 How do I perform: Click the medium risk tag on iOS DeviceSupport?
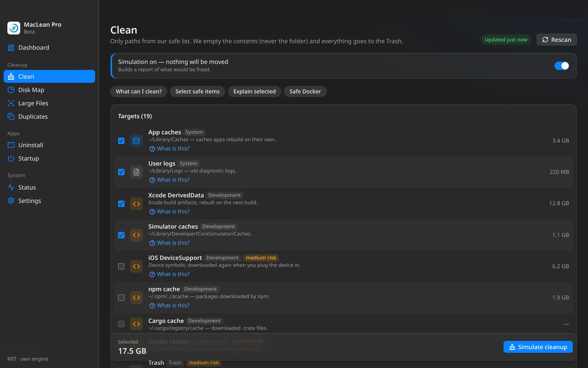pyautogui.click(x=261, y=258)
